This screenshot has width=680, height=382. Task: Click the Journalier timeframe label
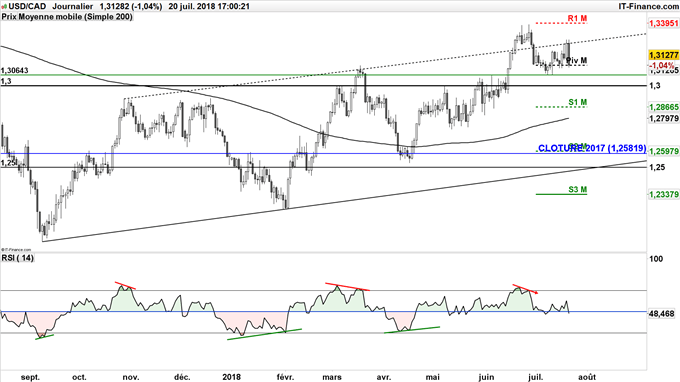[x=72, y=6]
